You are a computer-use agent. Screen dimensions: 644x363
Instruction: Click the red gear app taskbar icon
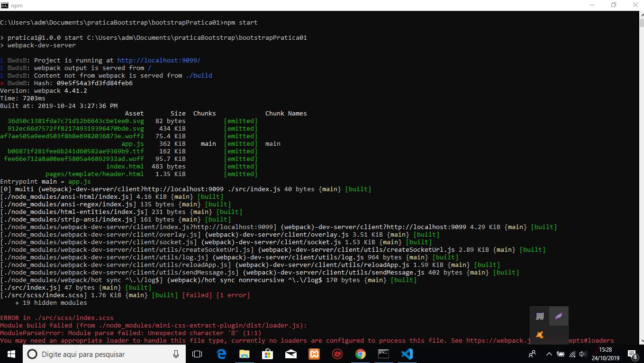click(x=337, y=354)
